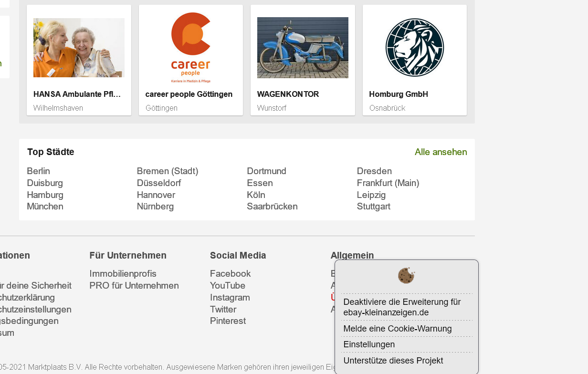Select the Düsseldorf city link

point(158,183)
